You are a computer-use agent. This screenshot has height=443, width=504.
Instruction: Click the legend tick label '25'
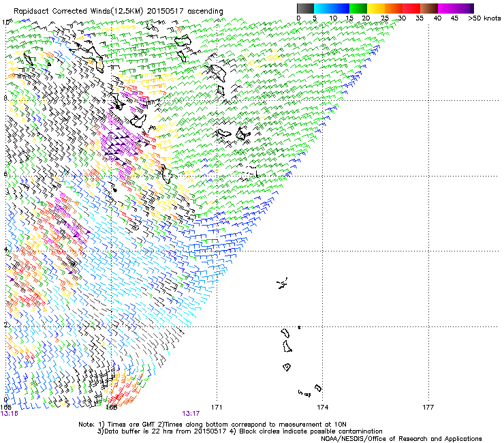click(x=385, y=18)
